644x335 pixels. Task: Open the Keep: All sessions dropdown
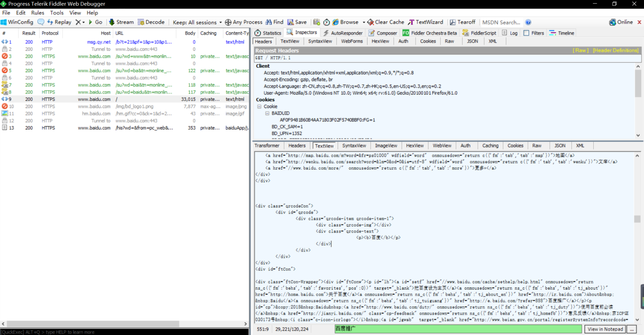pos(197,22)
